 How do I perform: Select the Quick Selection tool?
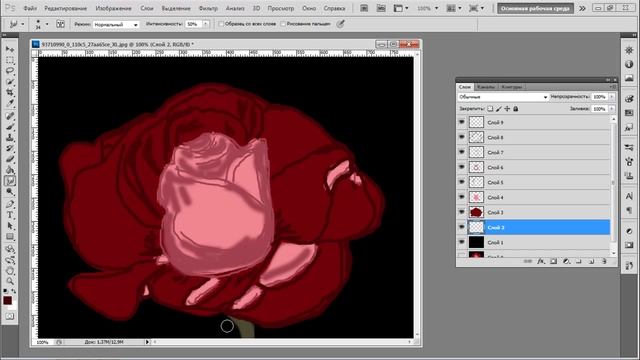(x=10, y=82)
